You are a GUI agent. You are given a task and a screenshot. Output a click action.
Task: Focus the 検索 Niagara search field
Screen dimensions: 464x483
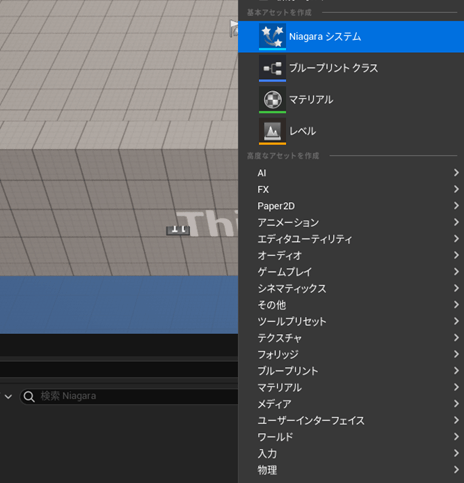click(x=129, y=396)
